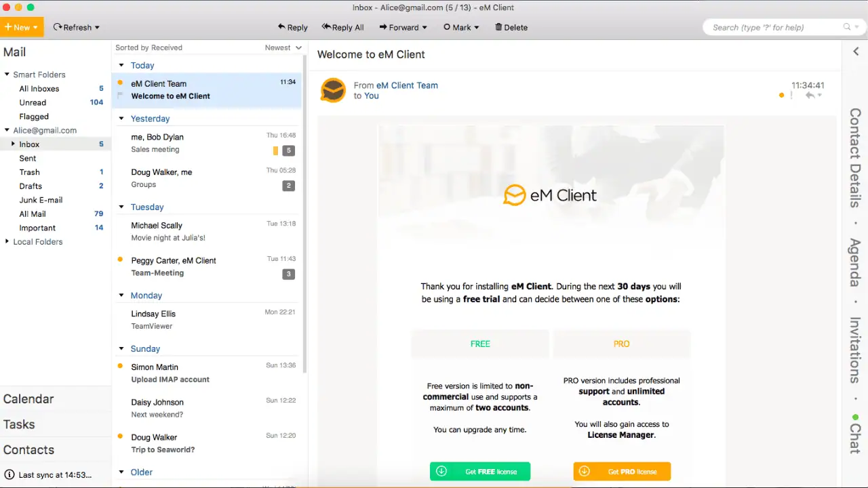Toggle unread dot on Simon Martin email
Viewport: 868px width, 488px height.
(x=120, y=366)
